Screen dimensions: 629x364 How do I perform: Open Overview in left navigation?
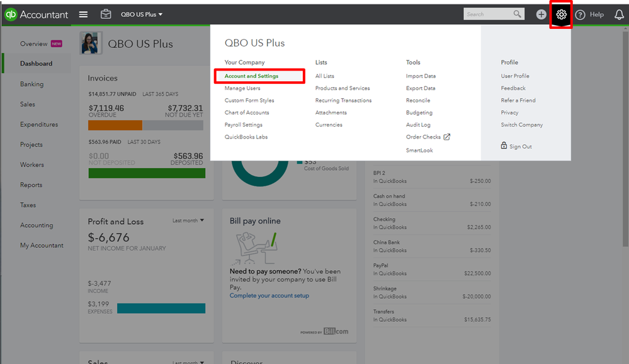34,43
